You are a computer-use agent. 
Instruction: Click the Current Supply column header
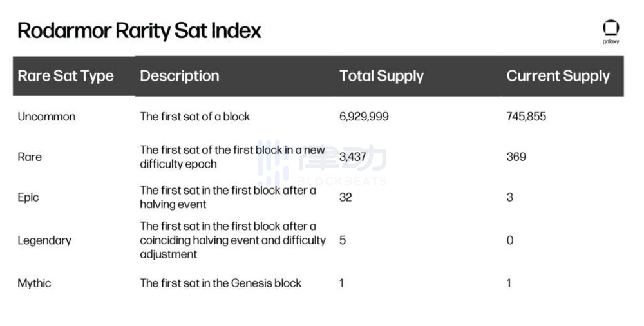click(x=558, y=76)
